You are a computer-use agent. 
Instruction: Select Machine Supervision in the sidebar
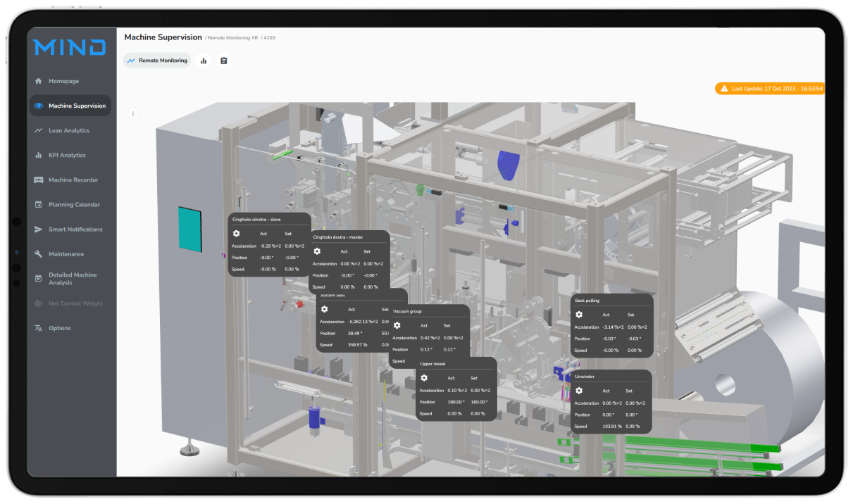[x=70, y=106]
